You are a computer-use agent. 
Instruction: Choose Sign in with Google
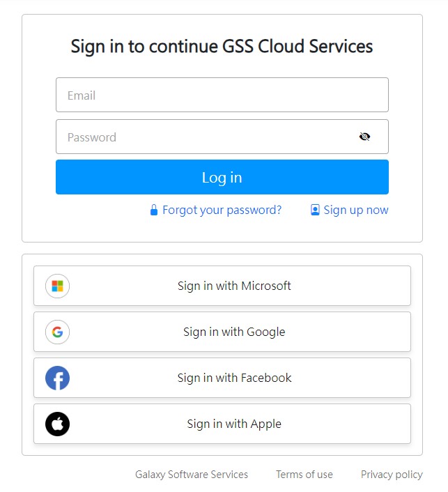234,332
